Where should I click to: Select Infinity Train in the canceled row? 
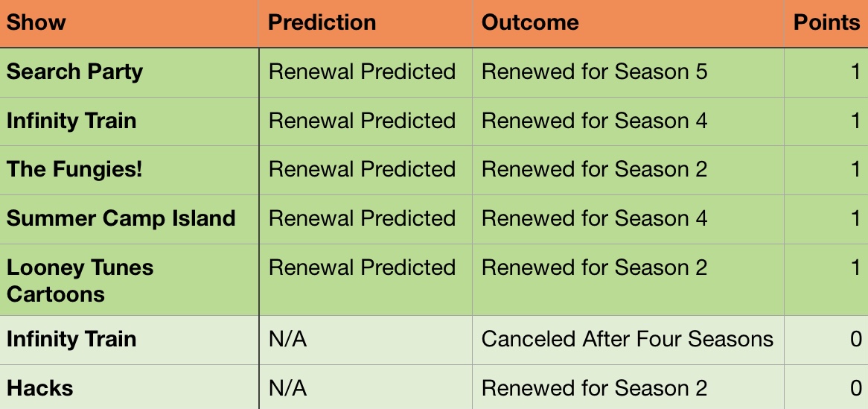coord(71,339)
